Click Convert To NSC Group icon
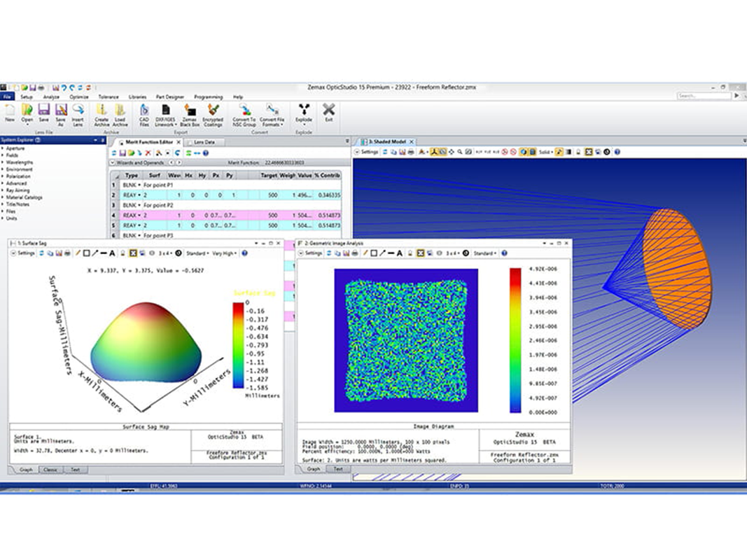The image size is (747, 560). tap(244, 115)
